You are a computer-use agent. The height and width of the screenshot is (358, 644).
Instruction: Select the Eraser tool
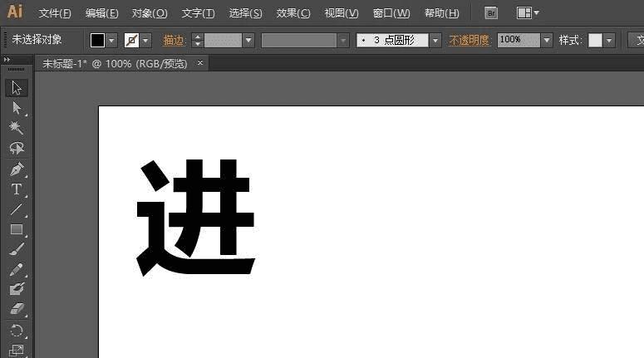pos(17,309)
